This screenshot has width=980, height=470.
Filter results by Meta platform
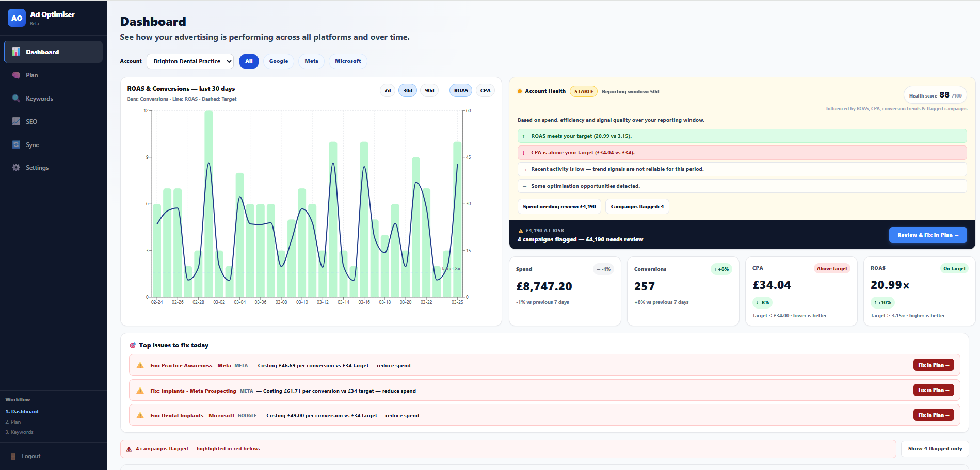(x=311, y=61)
